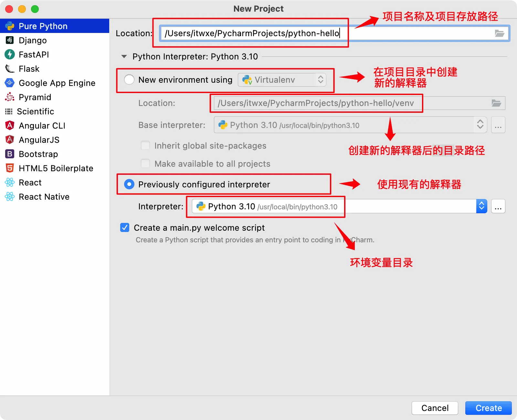Click folder browse icon in project Location field
517x420 pixels.
coord(499,33)
